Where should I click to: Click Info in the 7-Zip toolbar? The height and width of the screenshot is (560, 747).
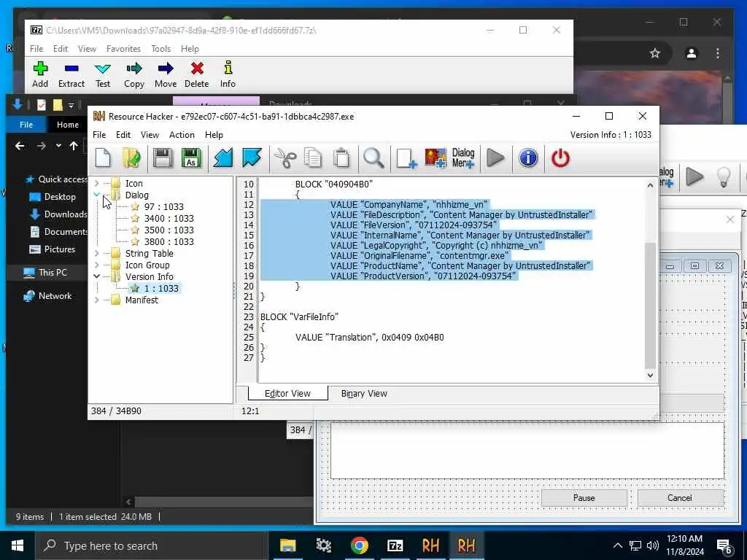point(228,75)
